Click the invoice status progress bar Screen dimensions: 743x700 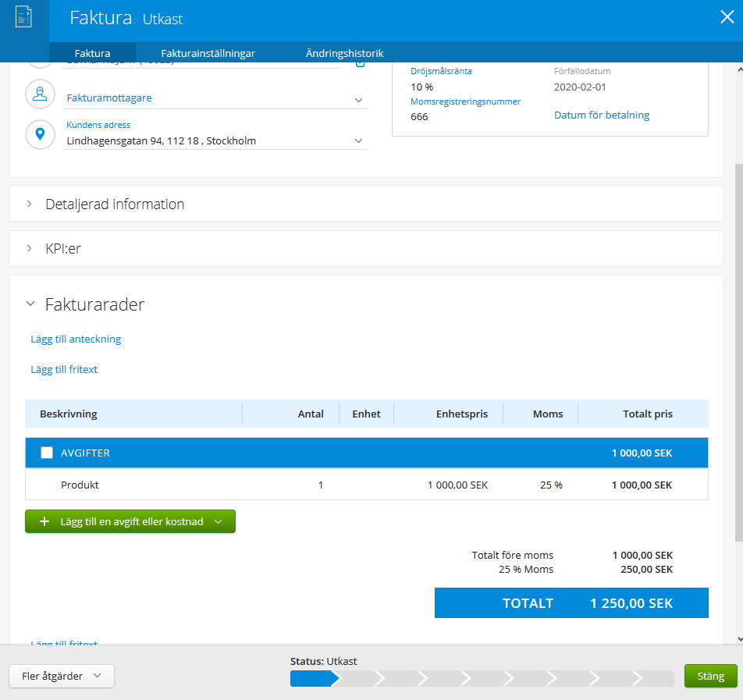482,679
